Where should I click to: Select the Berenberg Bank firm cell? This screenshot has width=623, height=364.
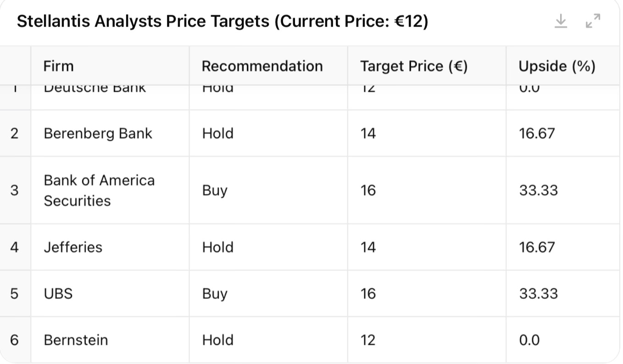pyautogui.click(x=98, y=133)
